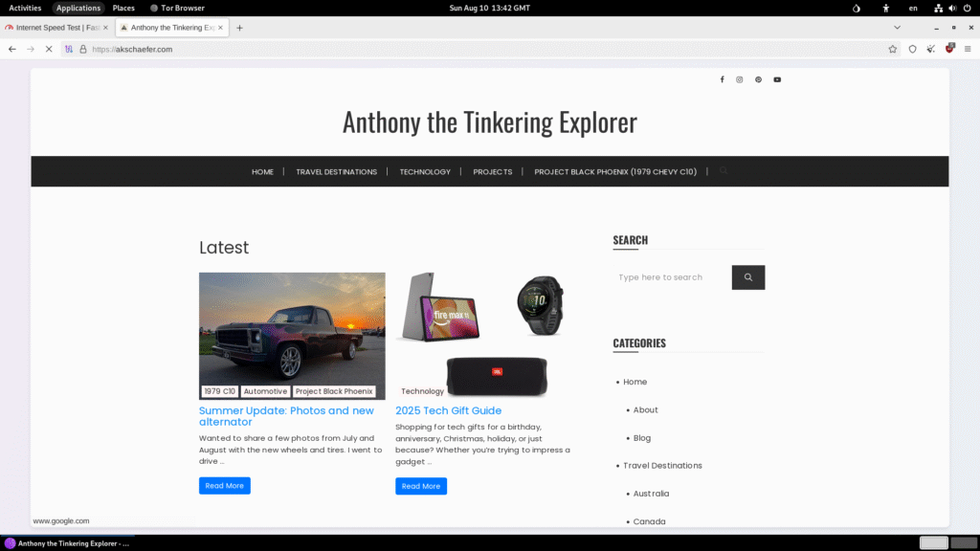This screenshot has width=980, height=551.
Task: Open the 2025 Tech Gift Guide link
Action: click(x=448, y=410)
